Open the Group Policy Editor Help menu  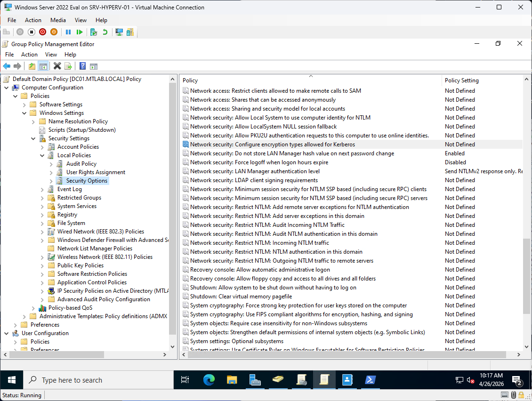pyautogui.click(x=70, y=54)
